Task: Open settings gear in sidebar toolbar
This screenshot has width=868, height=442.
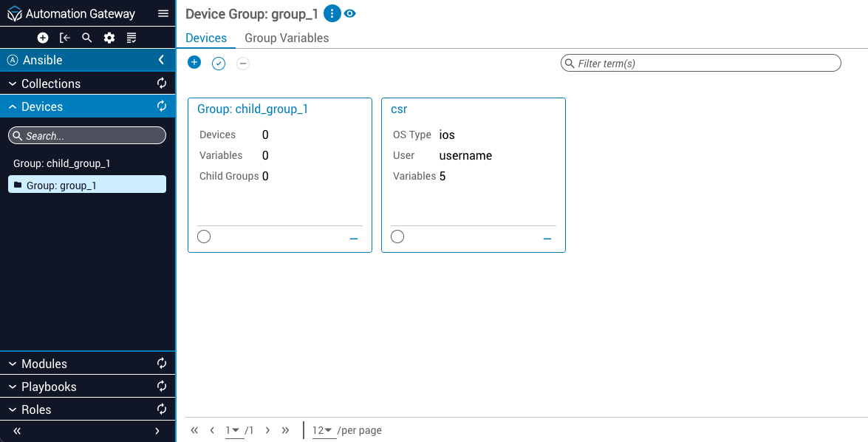Action: tap(109, 38)
